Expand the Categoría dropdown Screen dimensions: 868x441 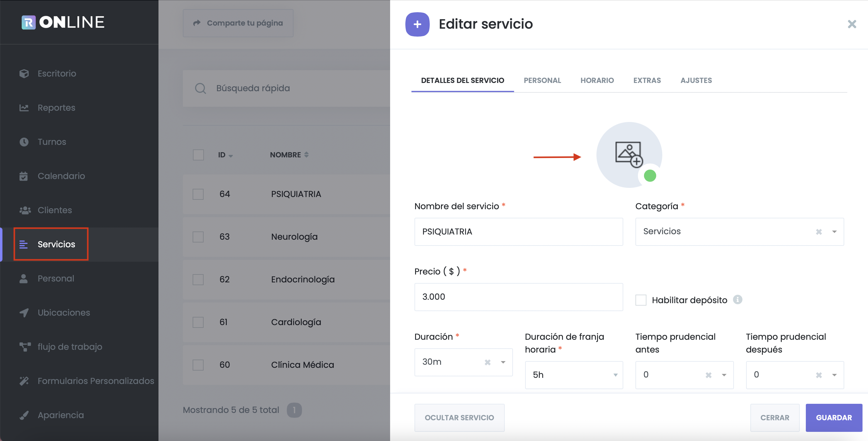pos(834,231)
